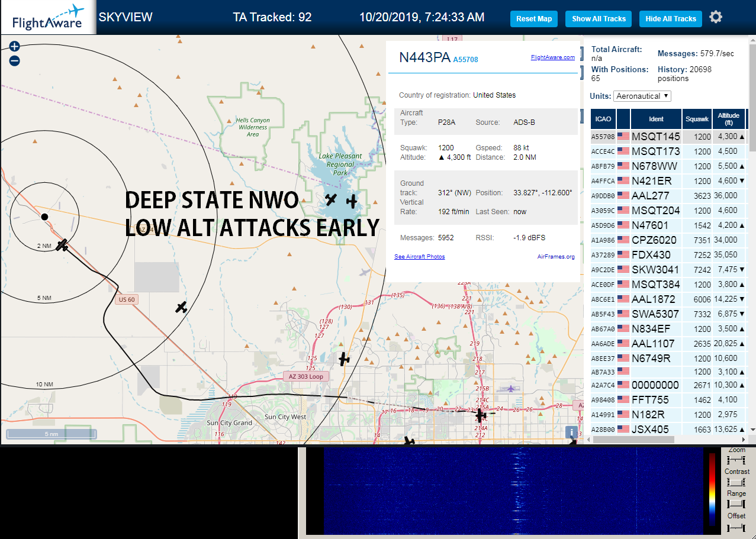Select the left aircraft icon over Lake Pleasant

(x=331, y=199)
